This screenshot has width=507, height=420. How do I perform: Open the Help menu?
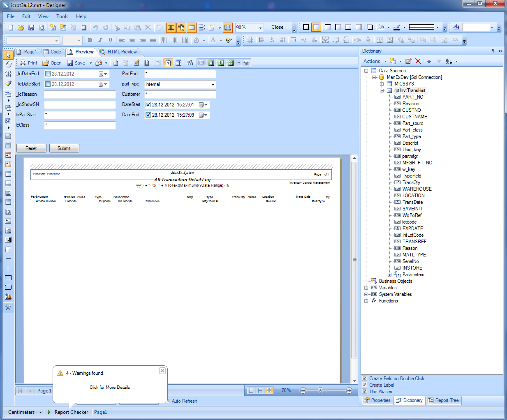pyautogui.click(x=81, y=16)
